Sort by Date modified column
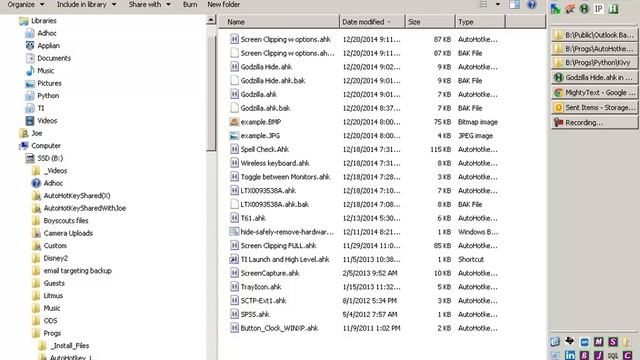This screenshot has height=360, width=640. [372, 22]
